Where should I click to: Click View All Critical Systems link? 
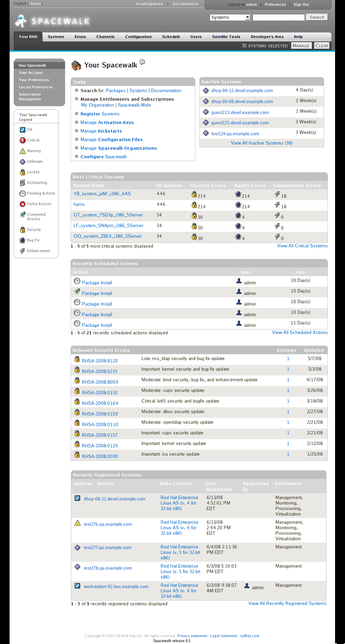(303, 246)
